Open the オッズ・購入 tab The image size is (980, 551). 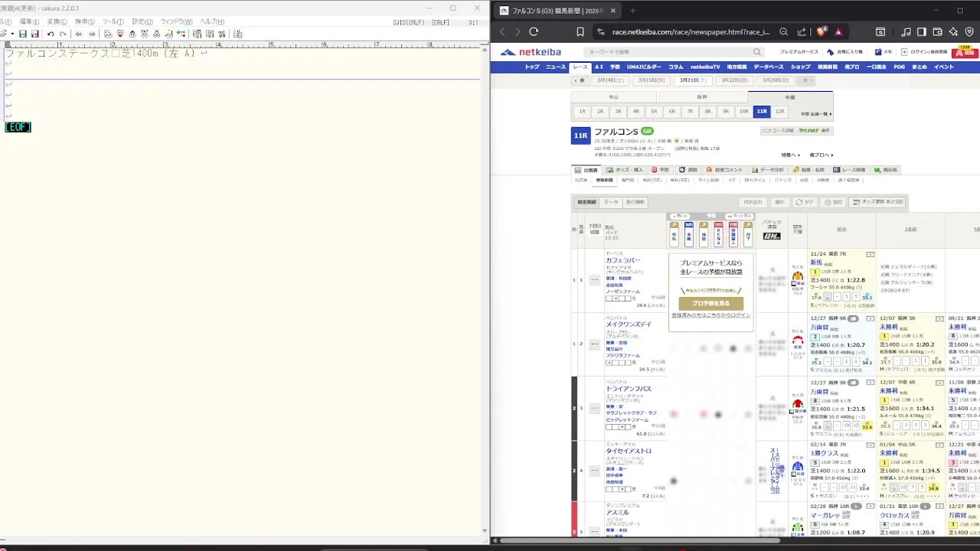[625, 170]
